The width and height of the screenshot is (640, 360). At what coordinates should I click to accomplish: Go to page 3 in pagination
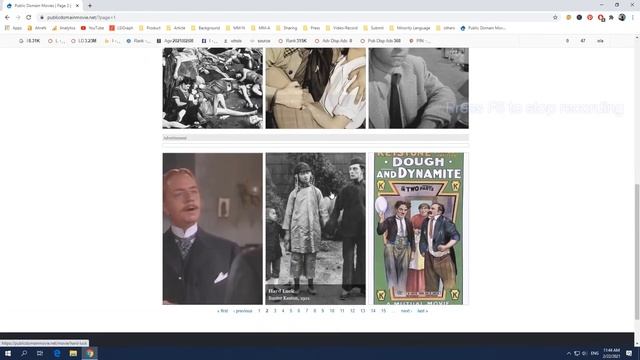[275, 311]
